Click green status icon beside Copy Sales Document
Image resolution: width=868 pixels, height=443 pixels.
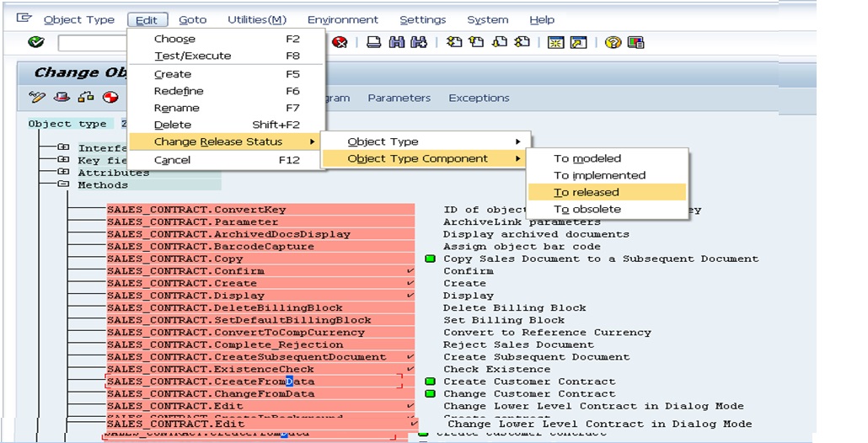click(430, 259)
